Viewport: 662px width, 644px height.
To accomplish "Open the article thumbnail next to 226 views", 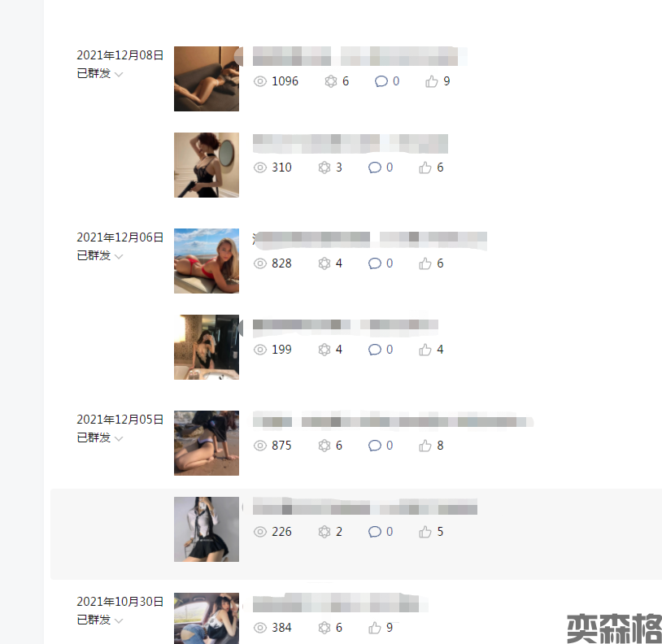I will tap(207, 529).
